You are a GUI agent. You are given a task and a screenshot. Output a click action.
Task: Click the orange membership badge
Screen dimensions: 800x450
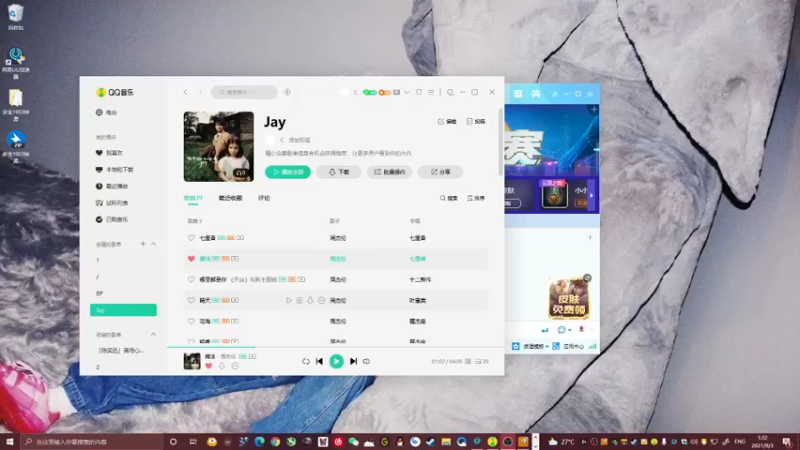point(385,92)
